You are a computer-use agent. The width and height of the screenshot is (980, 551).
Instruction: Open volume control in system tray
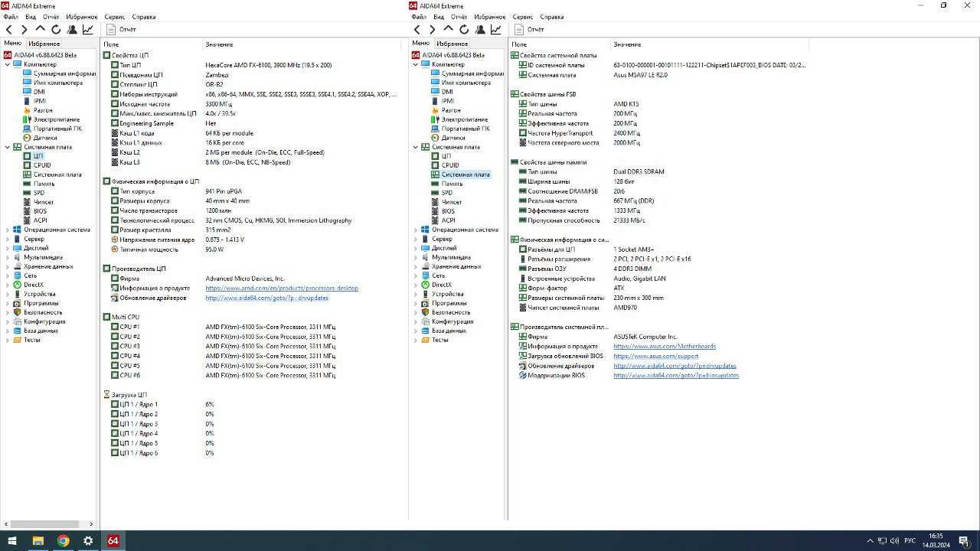pos(894,541)
